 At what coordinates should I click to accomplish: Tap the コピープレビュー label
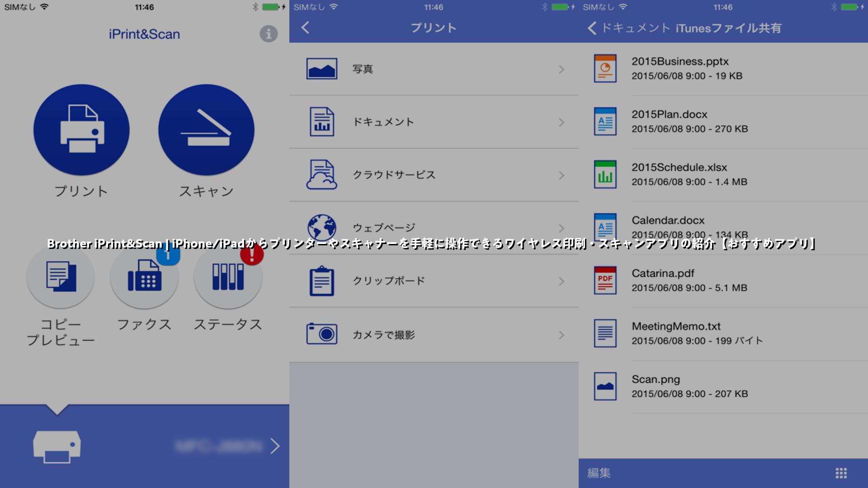click(x=61, y=332)
